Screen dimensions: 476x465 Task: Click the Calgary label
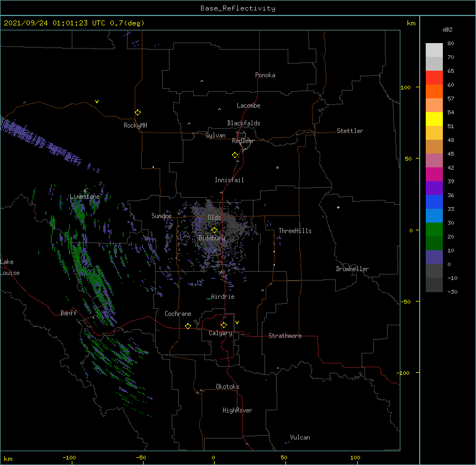221,333
